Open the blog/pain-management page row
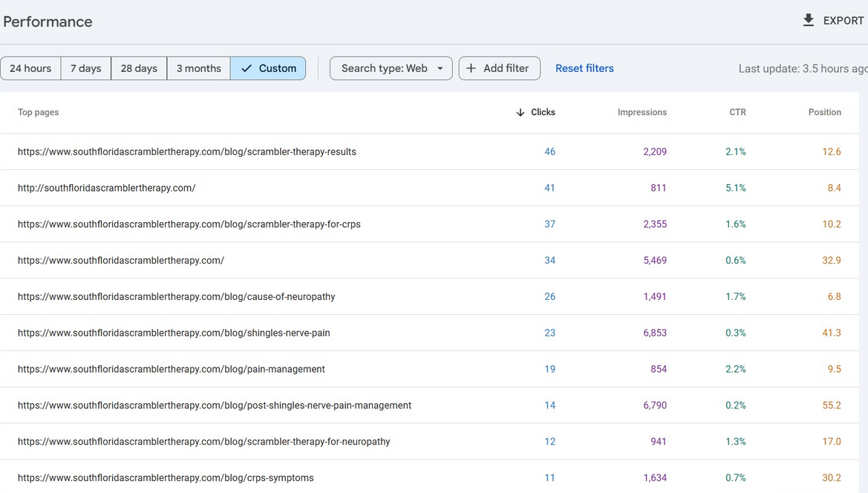Screen dimensions: 868x493 coord(430,369)
